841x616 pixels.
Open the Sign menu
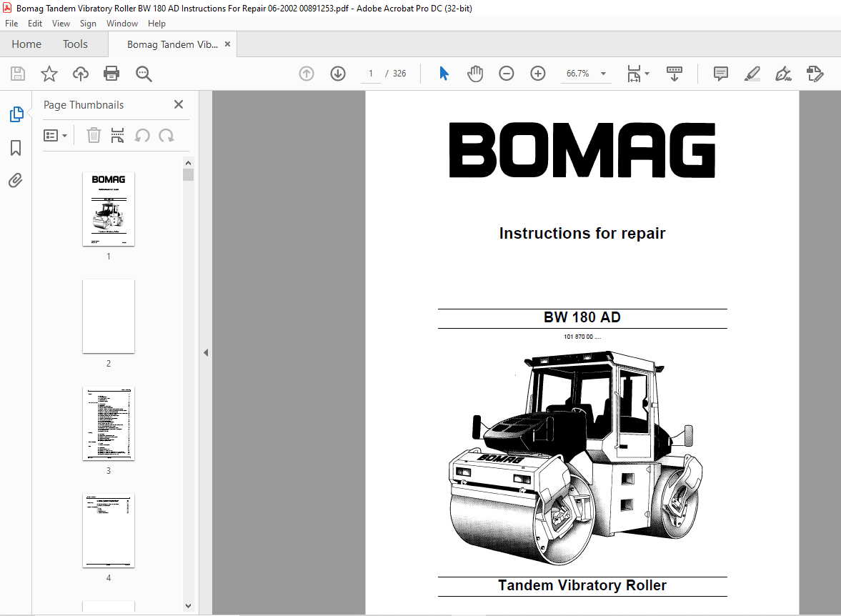[88, 24]
